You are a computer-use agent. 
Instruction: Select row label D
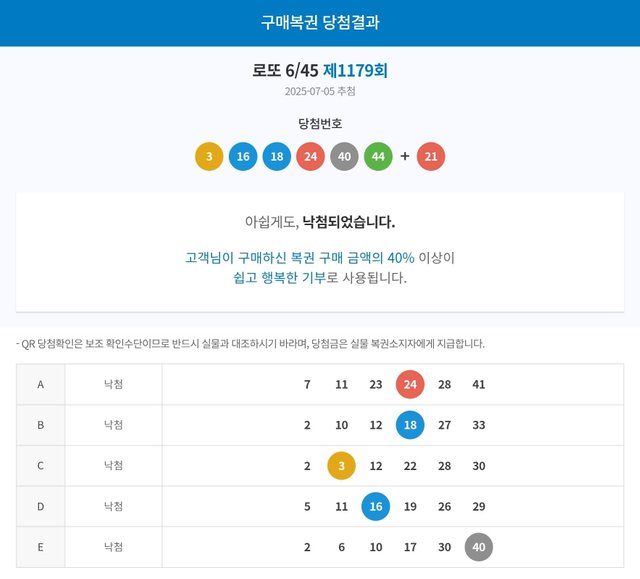pos(40,506)
